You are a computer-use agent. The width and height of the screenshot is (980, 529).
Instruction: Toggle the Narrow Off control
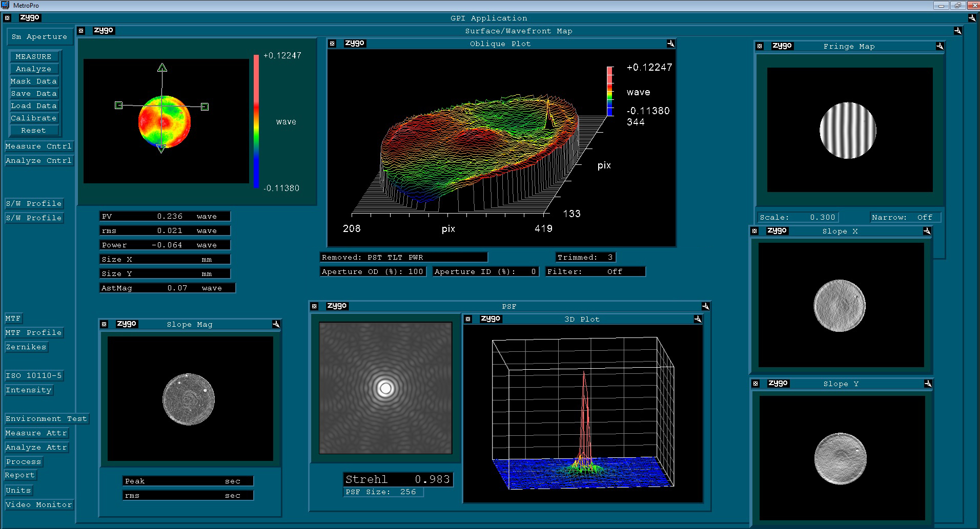tap(905, 217)
